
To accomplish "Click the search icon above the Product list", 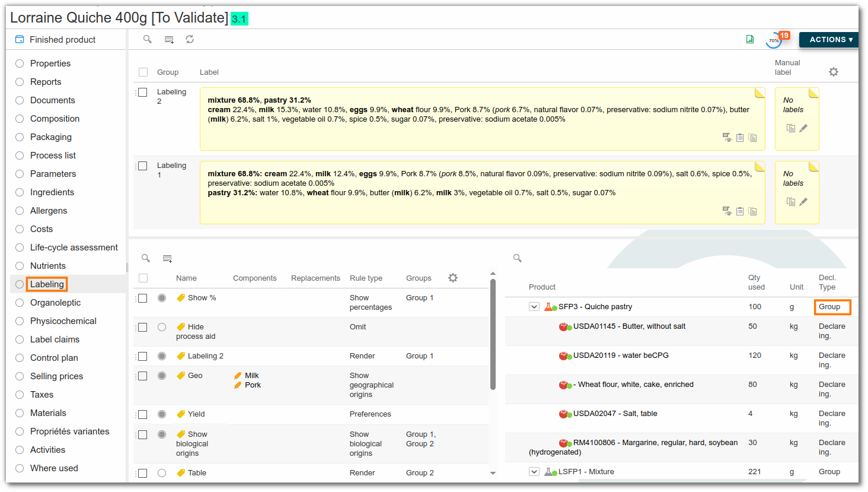I will tap(518, 258).
